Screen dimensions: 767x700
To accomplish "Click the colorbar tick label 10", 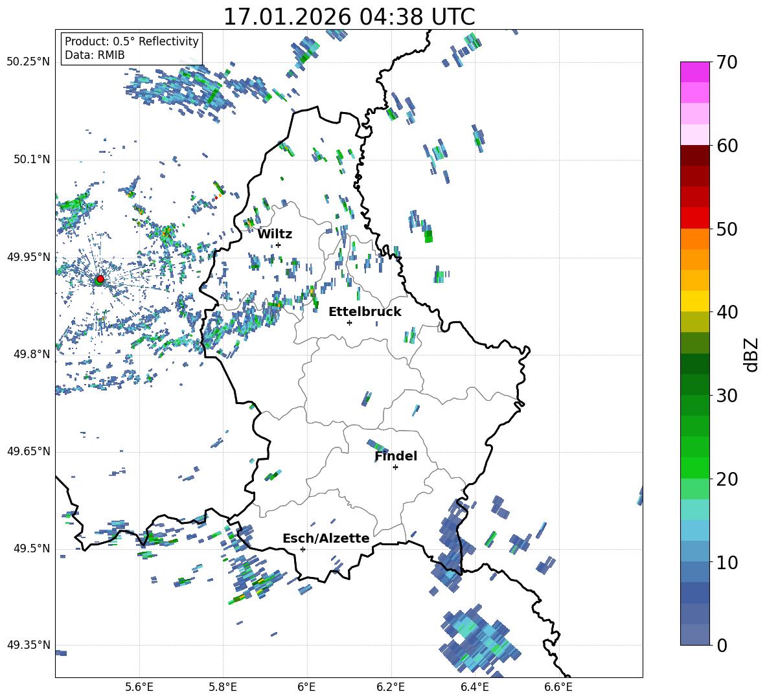I will pos(726,562).
